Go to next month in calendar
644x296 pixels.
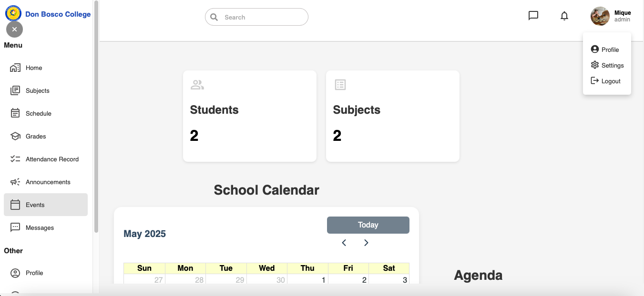366,243
